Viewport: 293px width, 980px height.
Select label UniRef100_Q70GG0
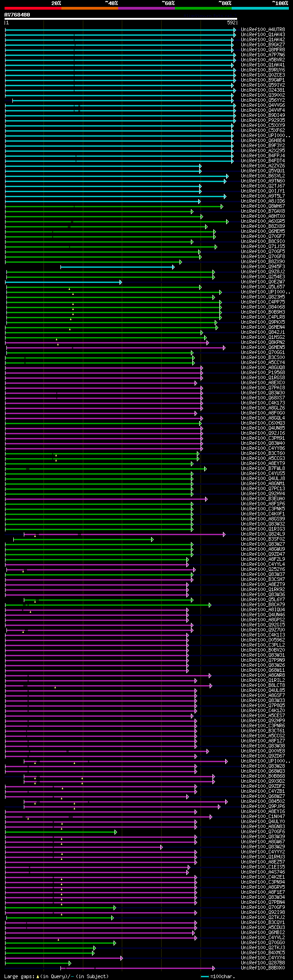tap(263, 943)
